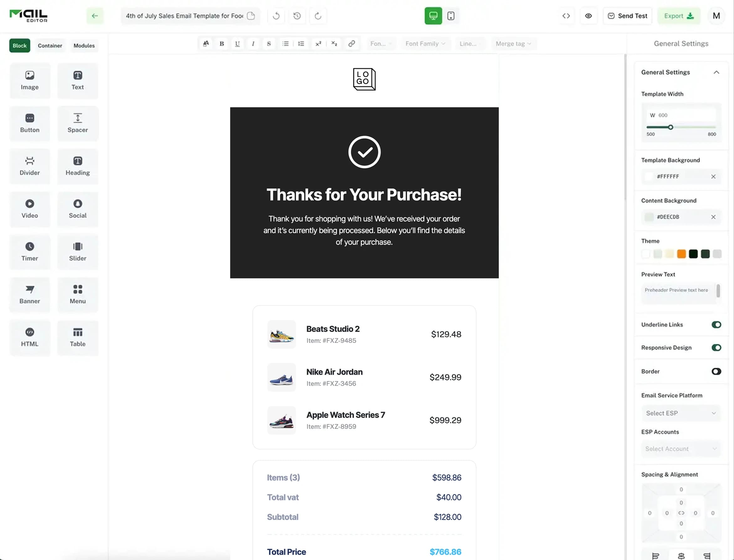Toggle Responsive Design switch
Screen dimensions: 734x560
[716, 348]
